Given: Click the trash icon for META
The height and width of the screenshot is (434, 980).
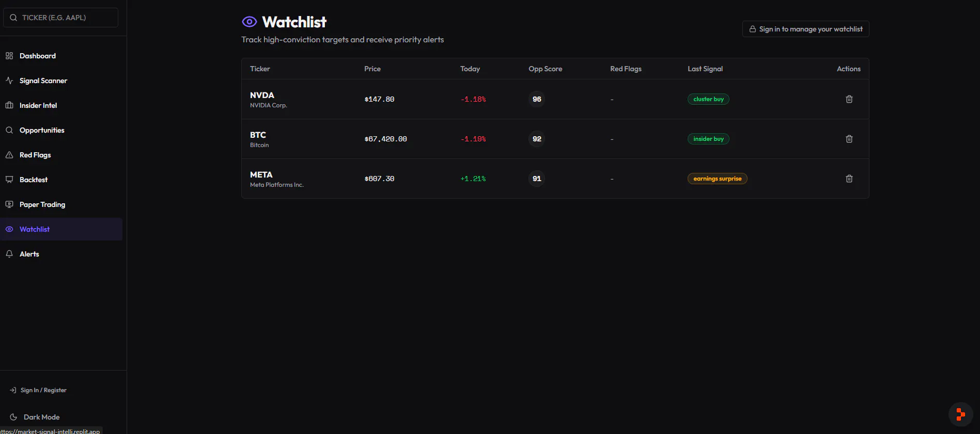Looking at the screenshot, I should pos(849,179).
